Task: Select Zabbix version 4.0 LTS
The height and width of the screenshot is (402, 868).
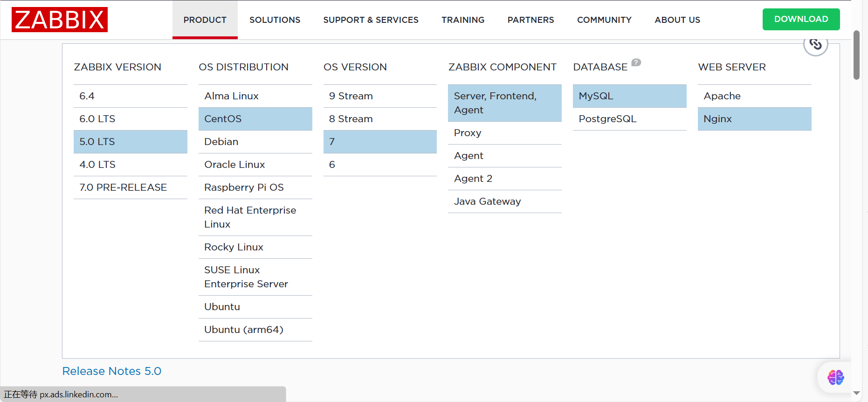Action: tap(131, 165)
